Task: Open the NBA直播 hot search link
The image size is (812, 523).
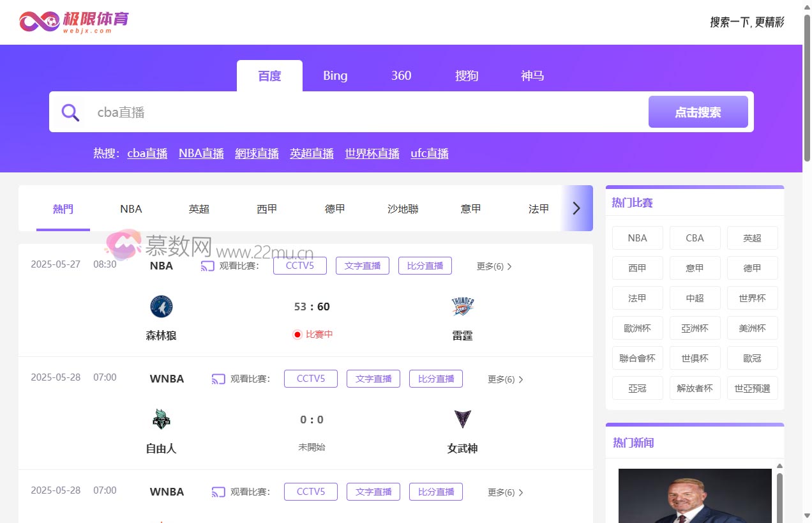Action: 201,153
